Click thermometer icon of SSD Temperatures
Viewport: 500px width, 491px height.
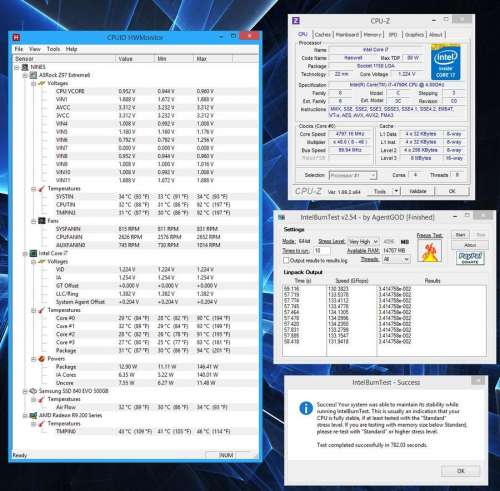pyautogui.click(x=42, y=399)
